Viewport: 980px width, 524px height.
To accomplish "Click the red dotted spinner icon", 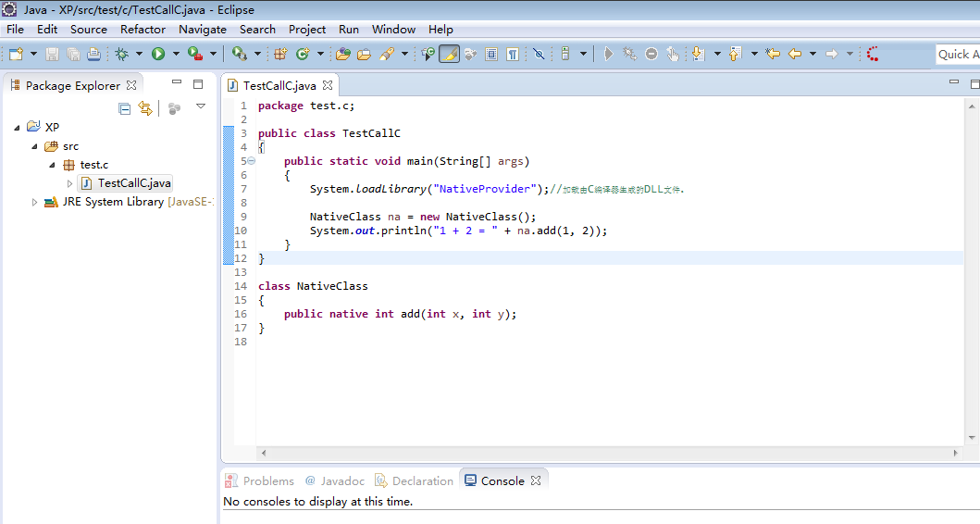I will tap(873, 55).
